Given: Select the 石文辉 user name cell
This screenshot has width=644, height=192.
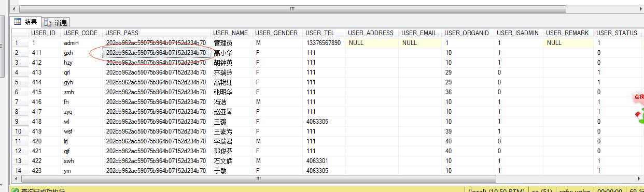Looking at the screenshot, I should point(232,161).
